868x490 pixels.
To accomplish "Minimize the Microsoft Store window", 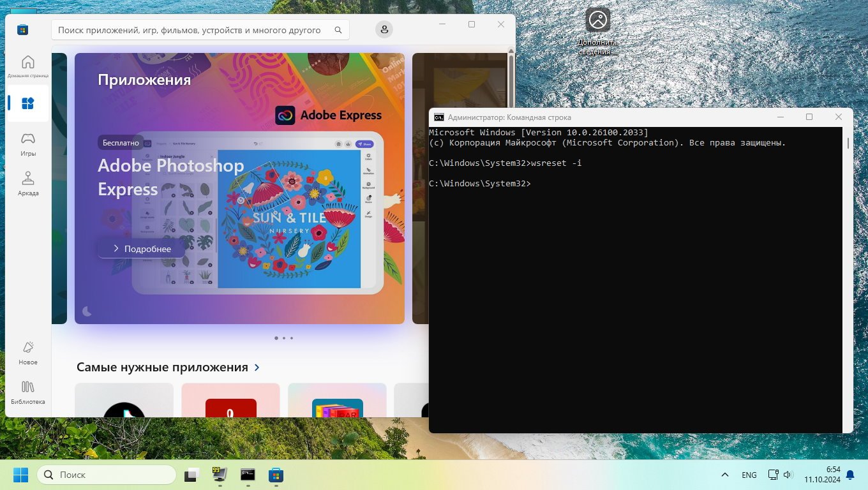I will pyautogui.click(x=442, y=24).
